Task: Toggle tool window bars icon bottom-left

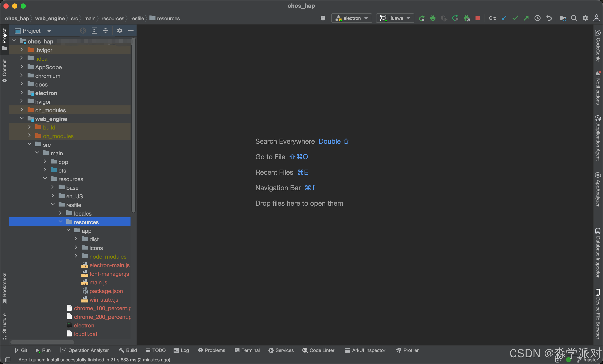Action: tap(8, 360)
